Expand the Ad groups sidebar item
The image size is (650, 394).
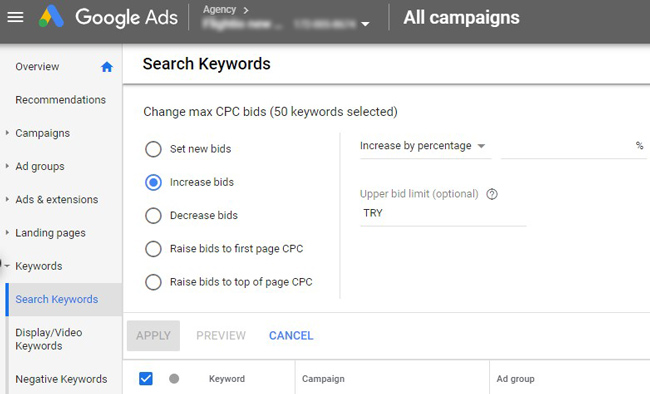coord(7,166)
